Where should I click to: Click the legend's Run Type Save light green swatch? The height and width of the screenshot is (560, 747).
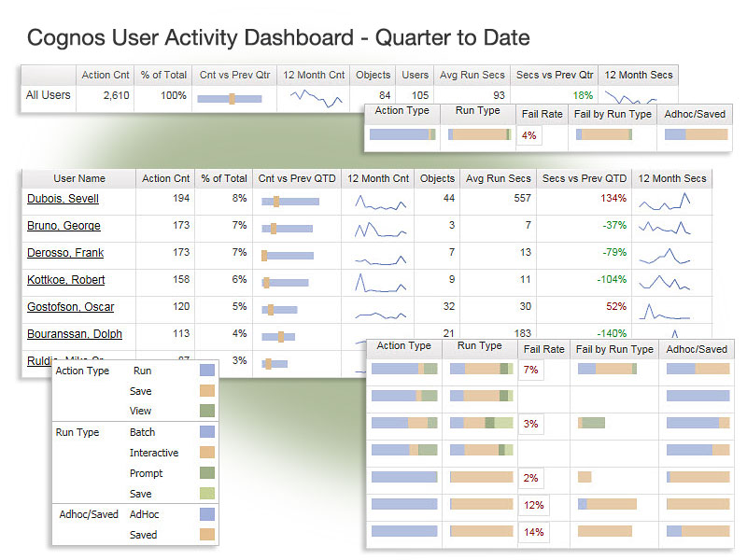207,494
